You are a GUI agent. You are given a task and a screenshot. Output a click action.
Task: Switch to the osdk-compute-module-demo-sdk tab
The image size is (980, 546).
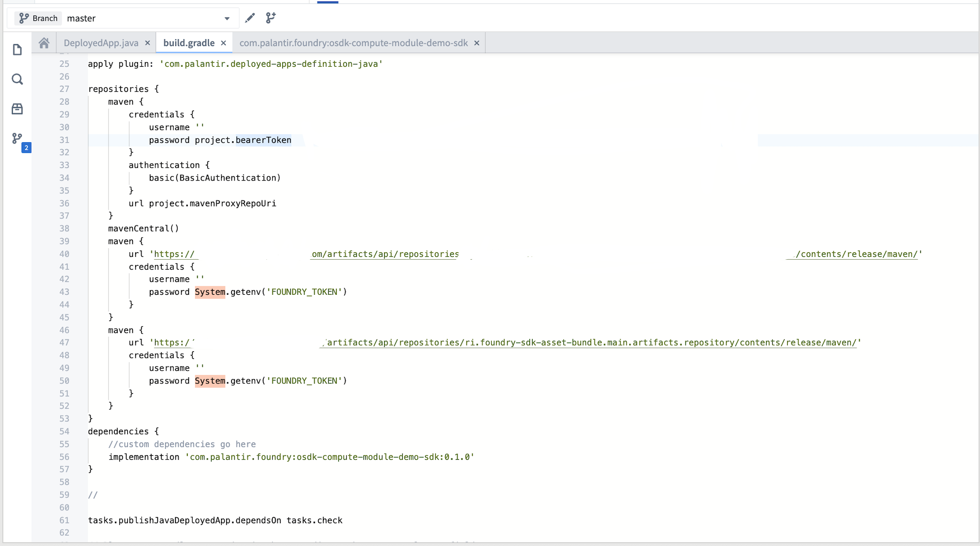point(353,43)
